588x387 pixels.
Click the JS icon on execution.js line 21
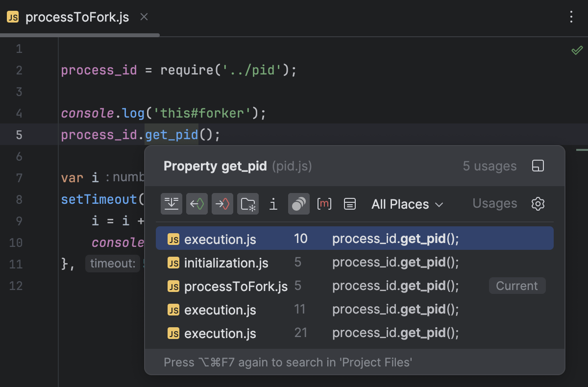(x=173, y=334)
